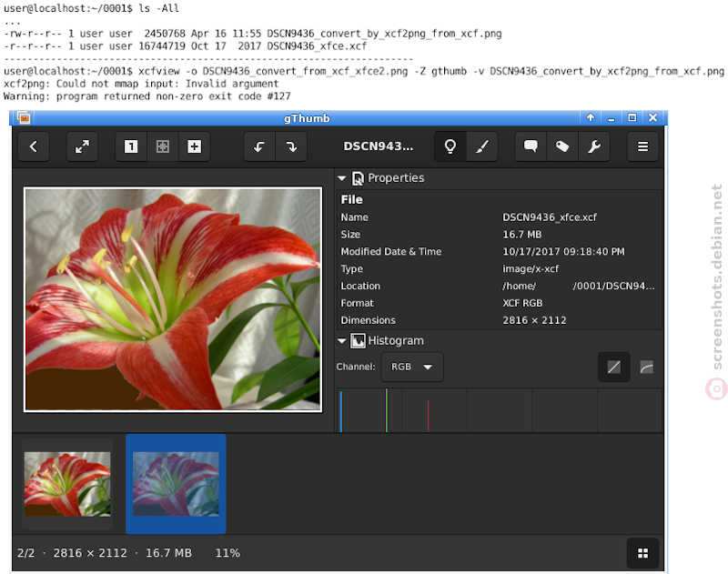Viewport: 728px width, 574px height.
Task: Collapse the Histogram section
Action: pos(342,341)
